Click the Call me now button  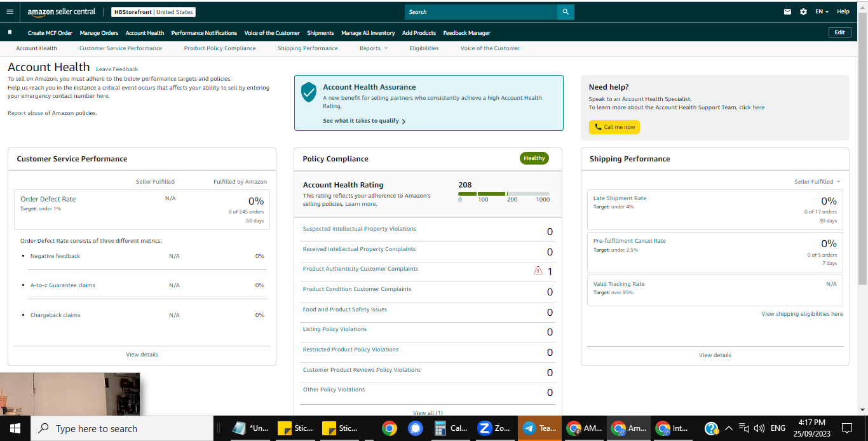click(x=614, y=127)
